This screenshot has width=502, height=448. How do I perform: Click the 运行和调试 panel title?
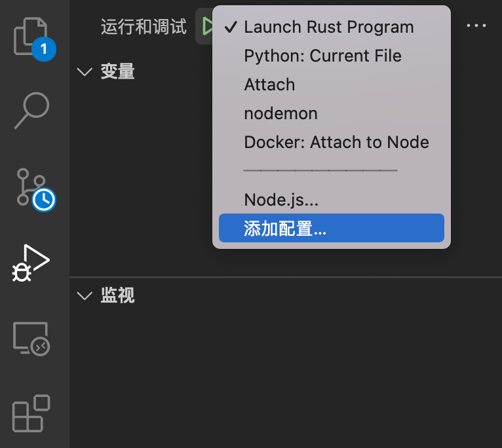[x=144, y=26]
